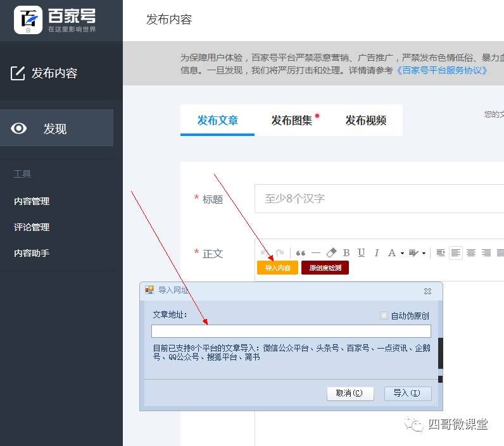Image resolution: width=504 pixels, height=446 pixels.
Task: Close the 导入网址 dialog
Action: [427, 291]
